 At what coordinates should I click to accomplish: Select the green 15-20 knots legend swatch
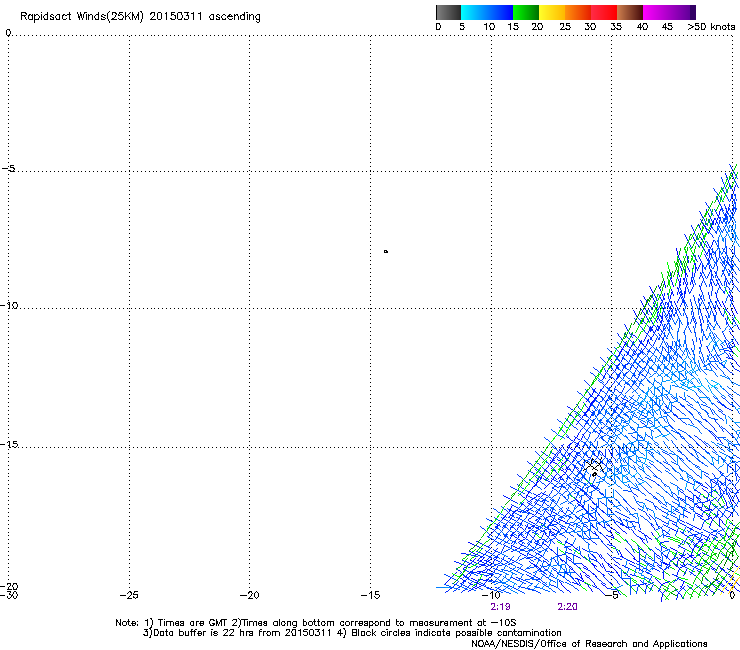[526, 12]
